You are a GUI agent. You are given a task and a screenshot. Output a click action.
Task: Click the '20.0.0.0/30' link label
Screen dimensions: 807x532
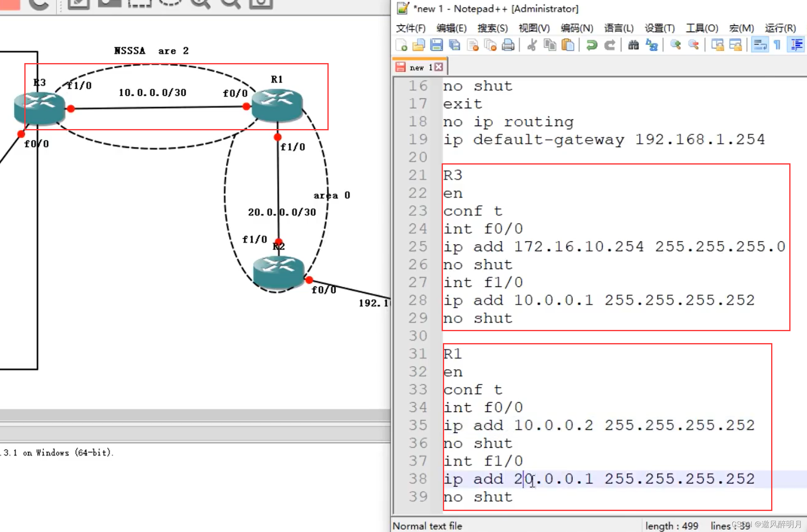(x=282, y=212)
